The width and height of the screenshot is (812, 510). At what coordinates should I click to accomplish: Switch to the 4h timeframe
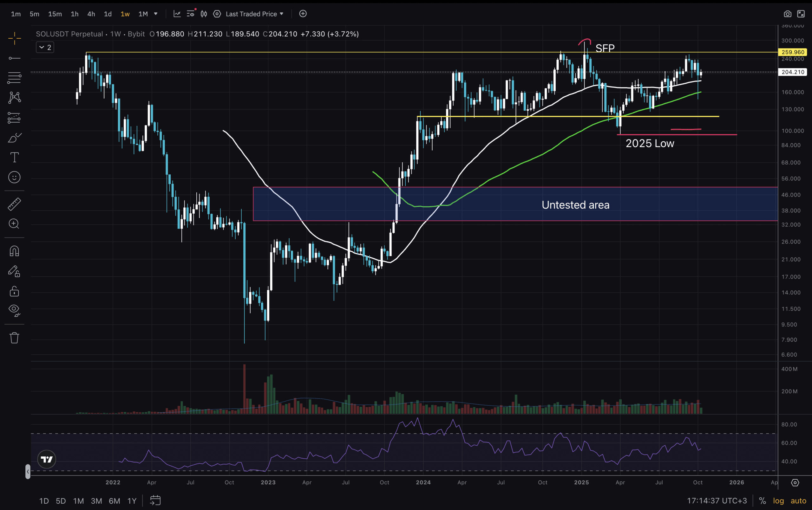[91, 14]
